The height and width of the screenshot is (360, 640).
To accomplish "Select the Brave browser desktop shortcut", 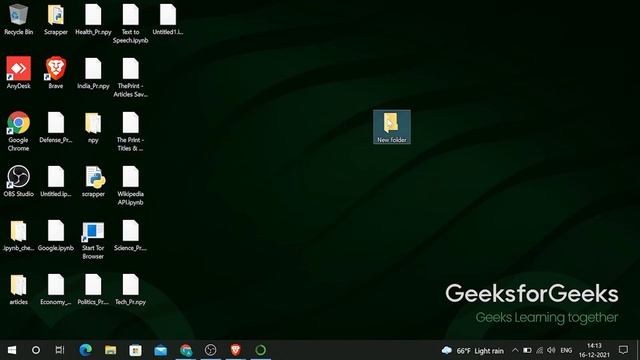I will click(x=56, y=73).
